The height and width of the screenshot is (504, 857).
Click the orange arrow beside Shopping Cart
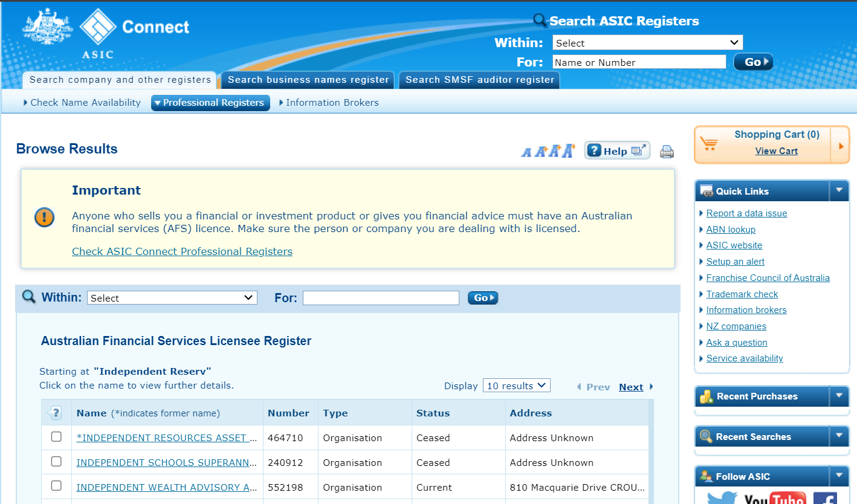(841, 145)
